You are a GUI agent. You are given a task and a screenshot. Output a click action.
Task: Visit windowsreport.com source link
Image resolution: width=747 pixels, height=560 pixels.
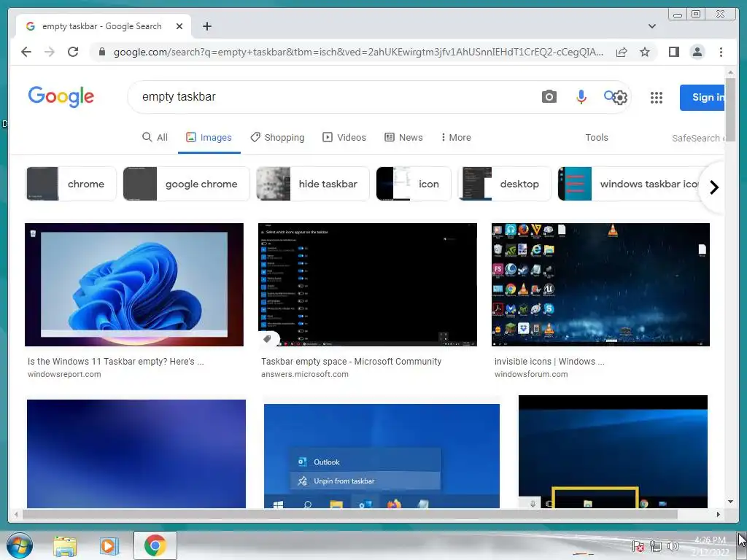coord(64,374)
